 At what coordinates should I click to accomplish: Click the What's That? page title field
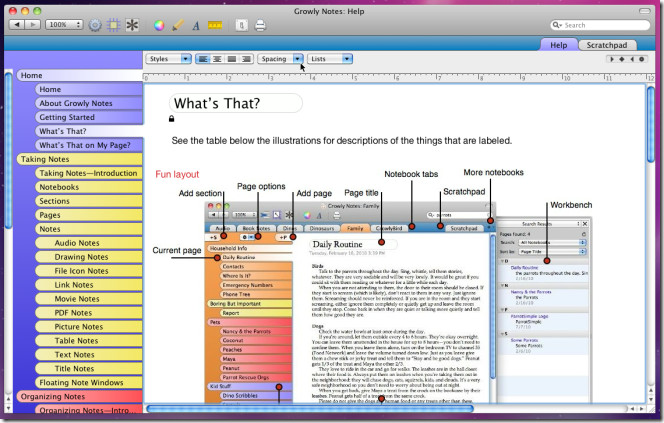coord(236,103)
